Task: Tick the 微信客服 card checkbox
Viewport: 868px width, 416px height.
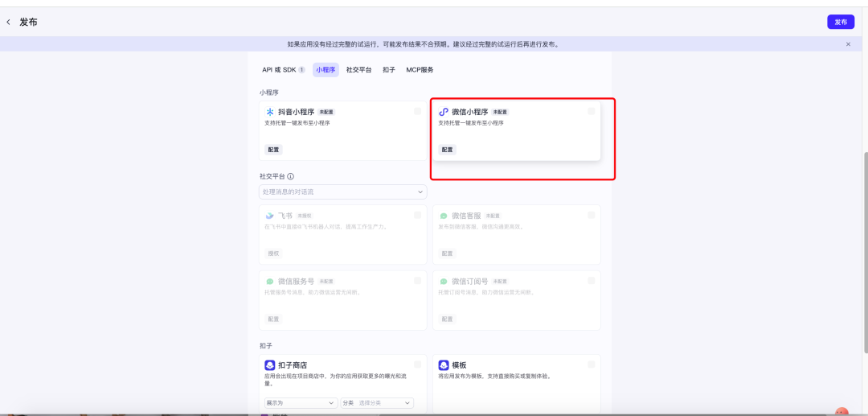Action: click(592, 215)
